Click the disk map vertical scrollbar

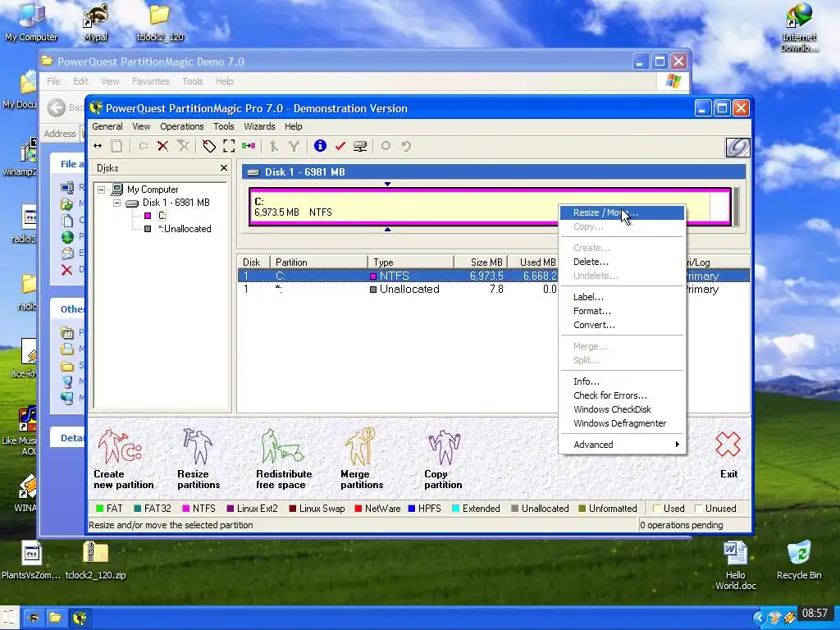click(x=737, y=207)
